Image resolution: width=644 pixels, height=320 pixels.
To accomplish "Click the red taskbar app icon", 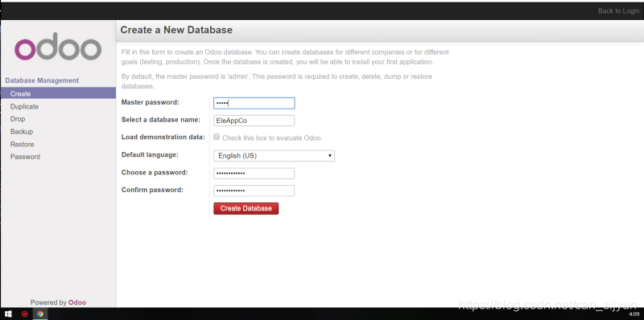I will pos(24,314).
